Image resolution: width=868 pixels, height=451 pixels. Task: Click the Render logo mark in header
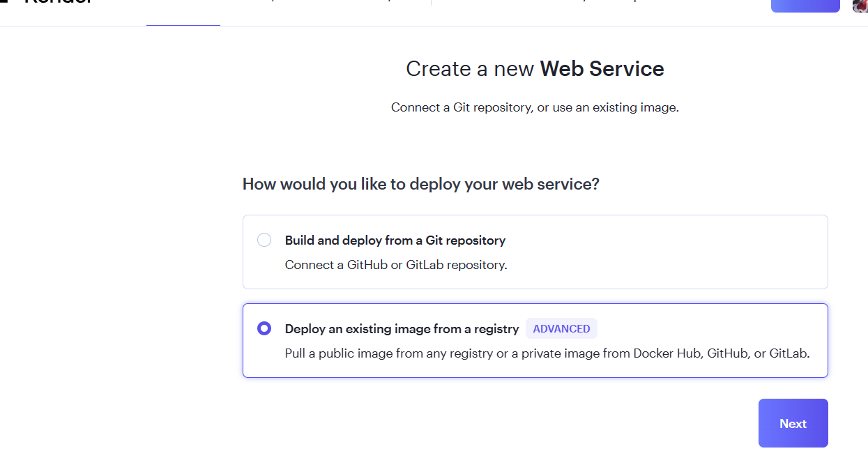click(3, 1)
